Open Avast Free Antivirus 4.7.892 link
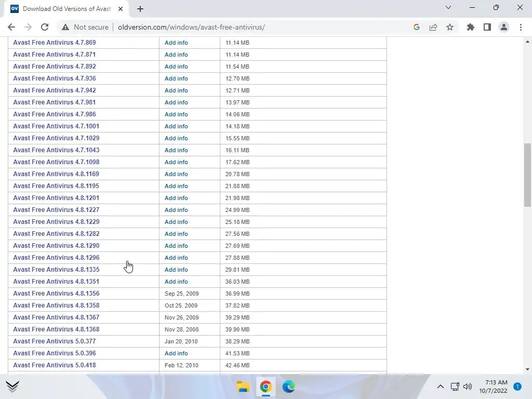 (x=54, y=66)
